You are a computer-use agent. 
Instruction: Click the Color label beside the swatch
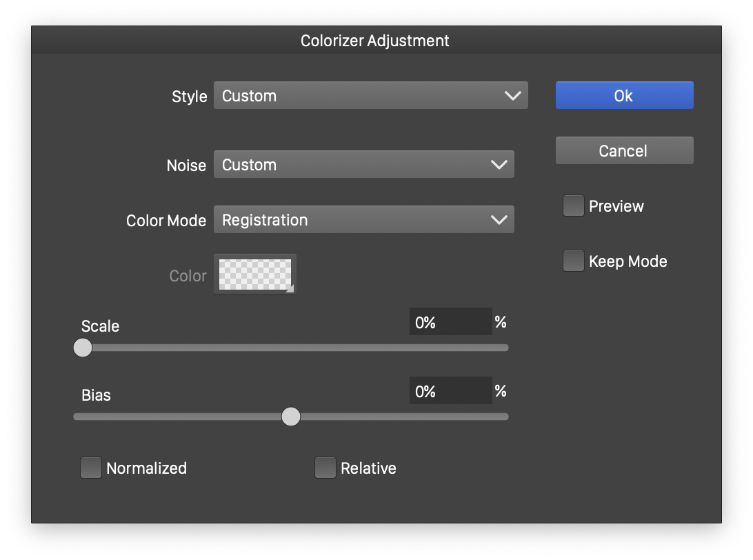tap(188, 276)
